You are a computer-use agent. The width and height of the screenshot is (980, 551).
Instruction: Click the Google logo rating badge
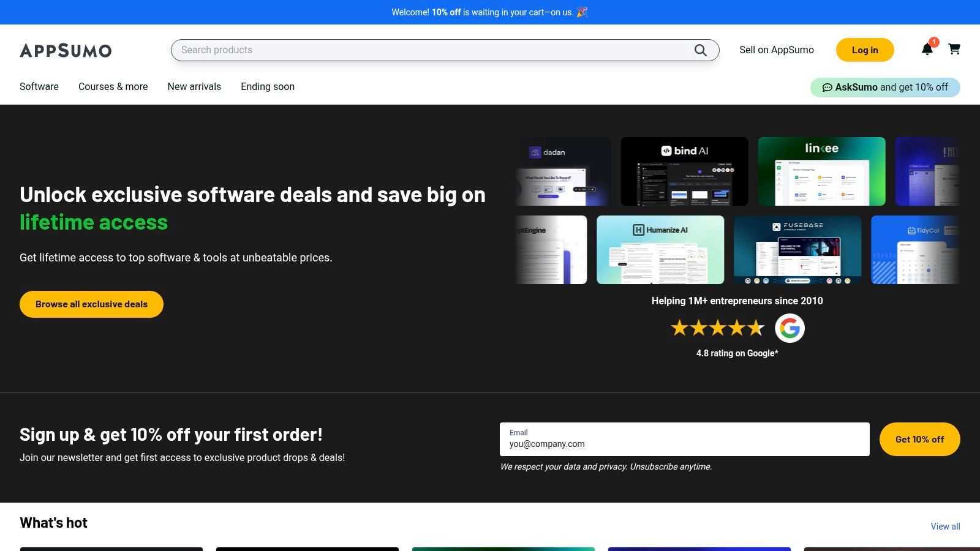click(x=790, y=328)
